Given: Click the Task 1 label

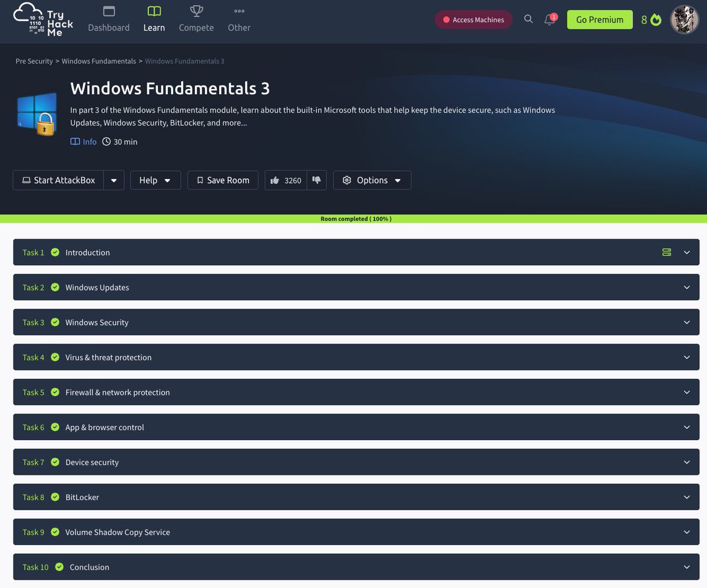Looking at the screenshot, I should pyautogui.click(x=34, y=252).
